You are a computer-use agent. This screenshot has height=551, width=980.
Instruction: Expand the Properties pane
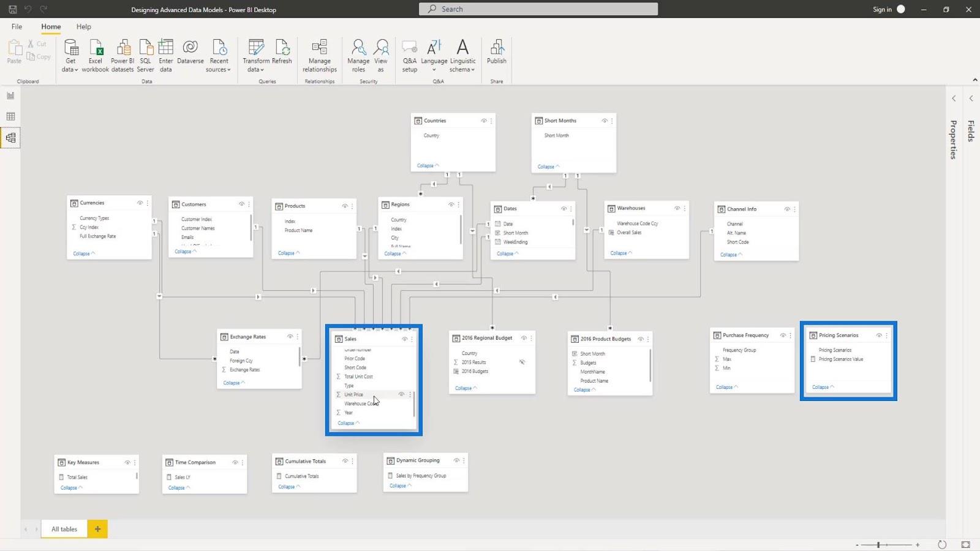click(954, 98)
